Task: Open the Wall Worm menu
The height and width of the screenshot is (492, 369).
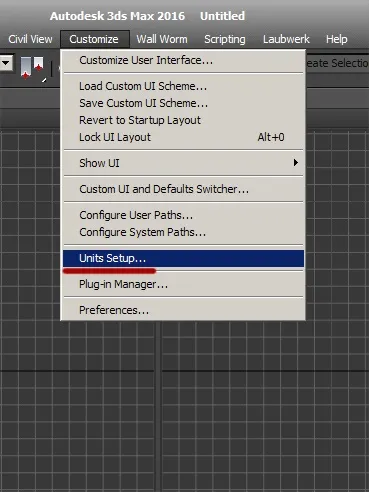Action: coord(162,39)
